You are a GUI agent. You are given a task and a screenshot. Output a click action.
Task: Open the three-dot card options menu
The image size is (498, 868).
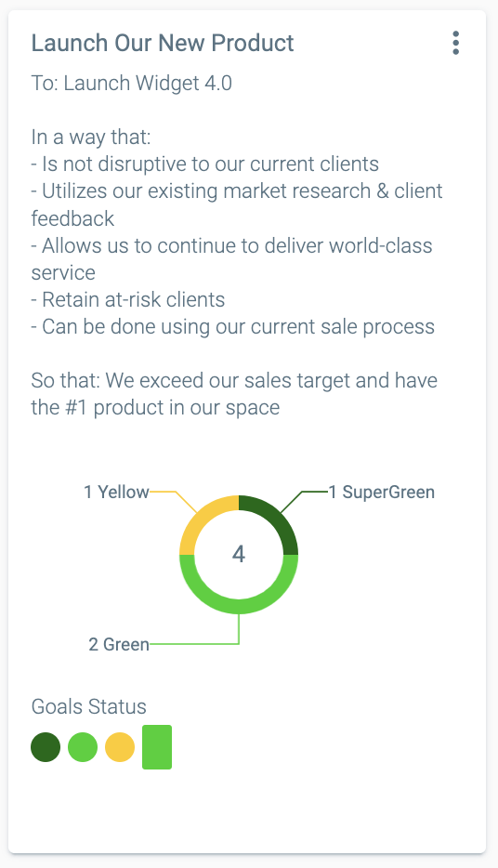click(x=455, y=43)
